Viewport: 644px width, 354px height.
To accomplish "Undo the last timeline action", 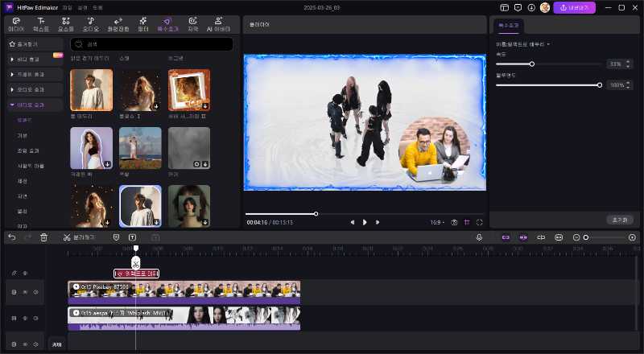I will (12, 237).
